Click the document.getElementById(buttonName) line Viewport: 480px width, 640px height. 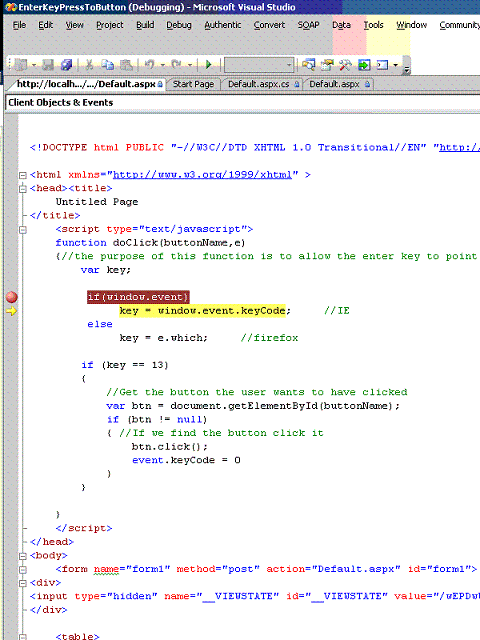253,406
